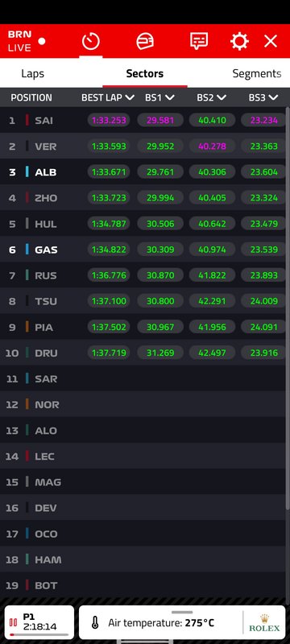Select the GAS driver row
Image resolution: width=290 pixels, height=644 pixels.
[x=145, y=250]
